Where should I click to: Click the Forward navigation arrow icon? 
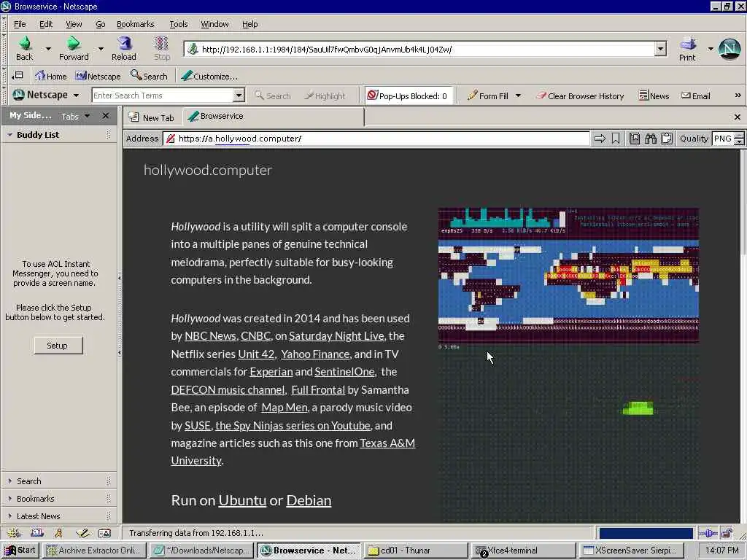[73, 44]
